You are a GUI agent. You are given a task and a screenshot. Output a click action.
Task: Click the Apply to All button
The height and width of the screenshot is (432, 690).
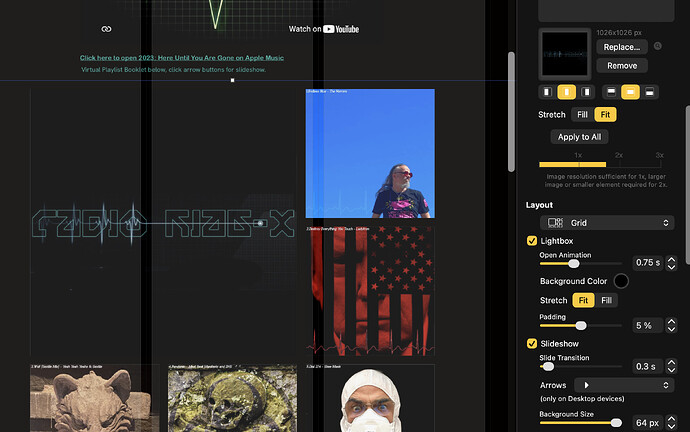pyautogui.click(x=579, y=137)
